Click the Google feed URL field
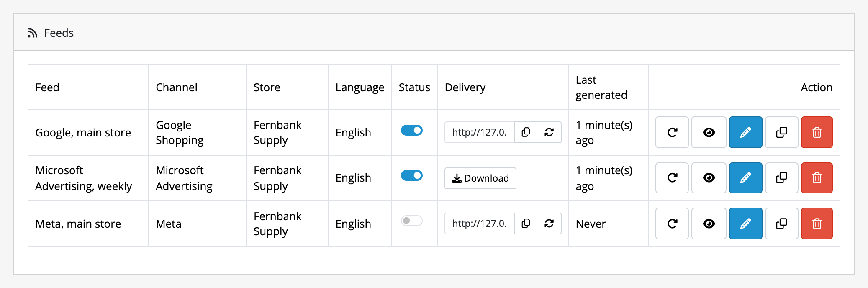The image size is (868, 288). (x=480, y=132)
